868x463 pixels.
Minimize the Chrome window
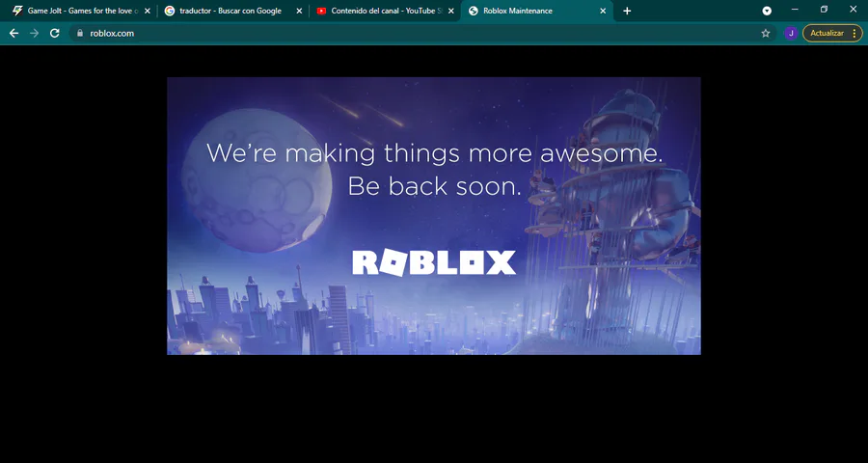795,10
